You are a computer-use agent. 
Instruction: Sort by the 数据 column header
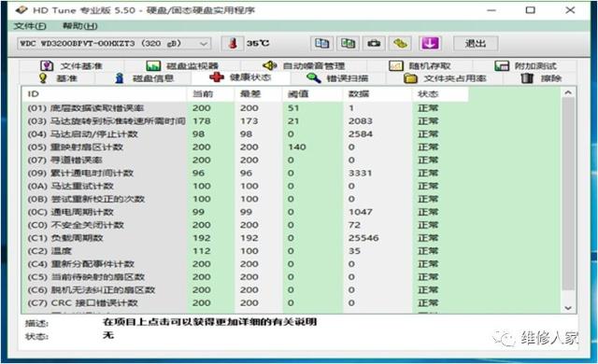click(x=377, y=94)
